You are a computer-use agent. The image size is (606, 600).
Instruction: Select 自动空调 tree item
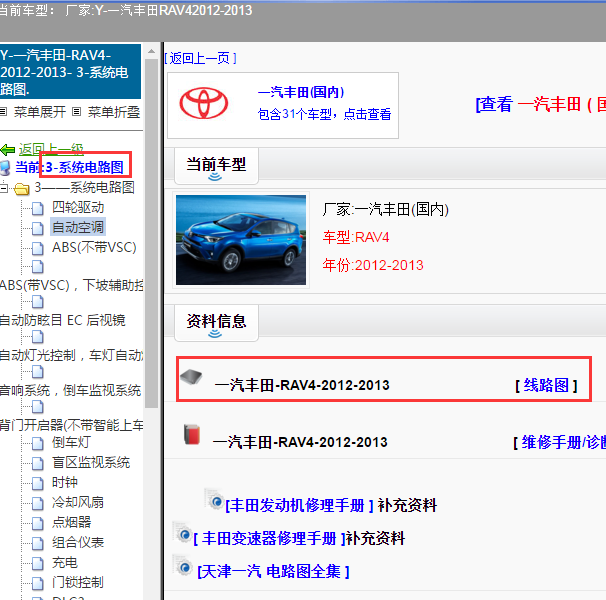(78, 227)
